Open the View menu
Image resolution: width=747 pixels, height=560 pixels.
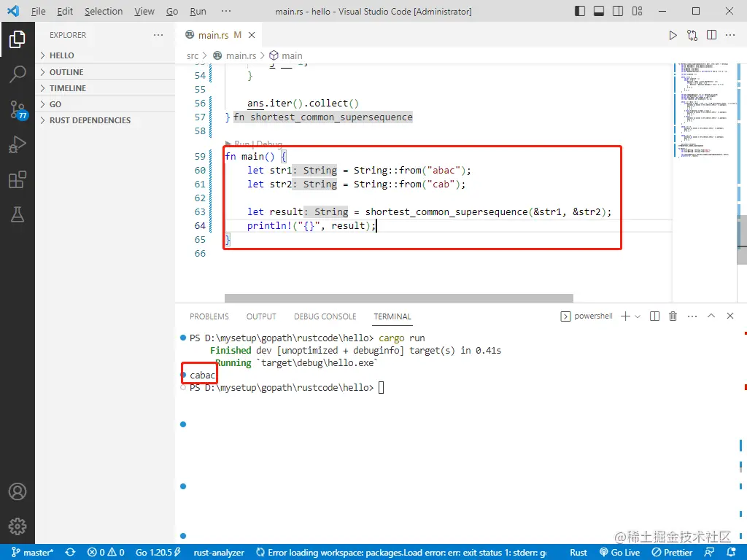click(x=144, y=12)
